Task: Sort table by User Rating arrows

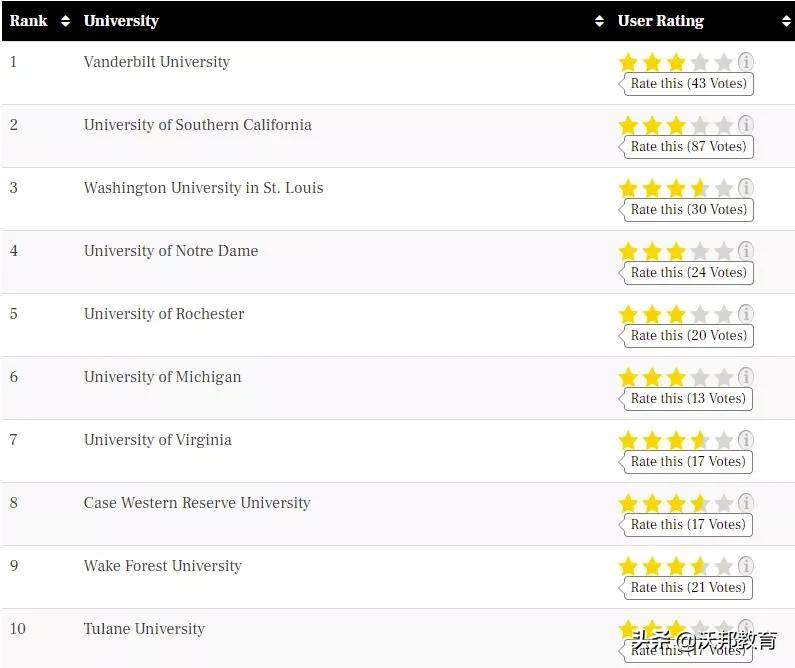Action: pyautogui.click(x=786, y=21)
